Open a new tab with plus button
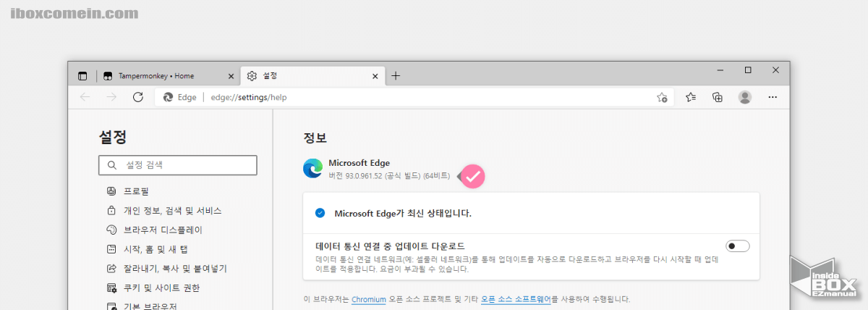868x310 pixels. (396, 75)
